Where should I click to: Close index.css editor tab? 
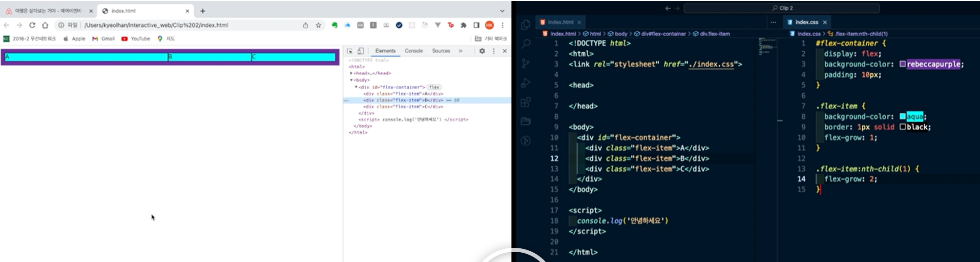[825, 22]
